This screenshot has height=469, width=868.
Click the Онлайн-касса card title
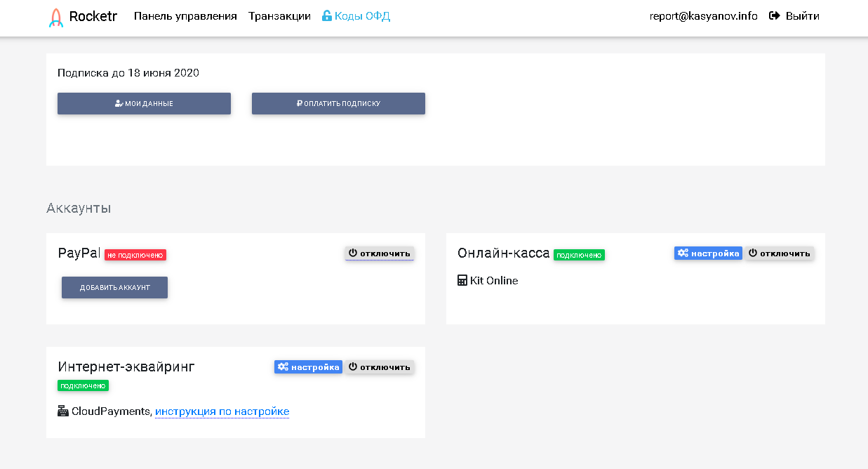(x=504, y=253)
